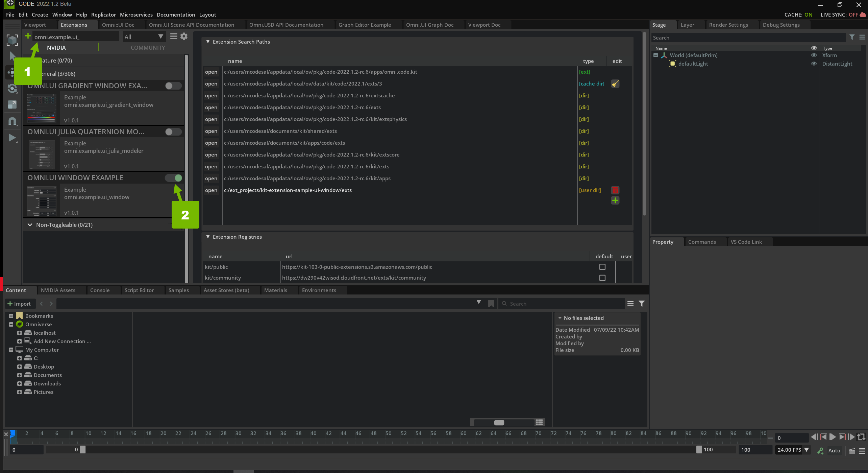868x473 pixels.
Task: Click the timeline range end handle at 100
Action: coord(699,450)
